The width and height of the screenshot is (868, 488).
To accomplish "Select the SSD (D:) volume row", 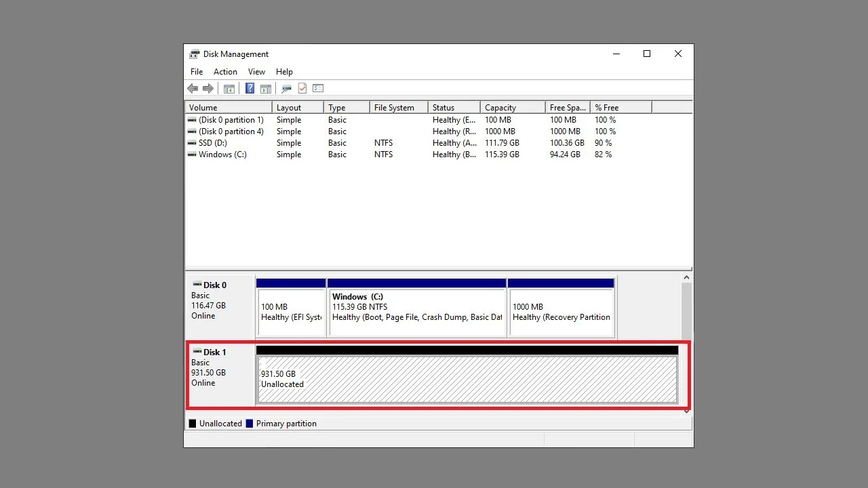I will 213,143.
